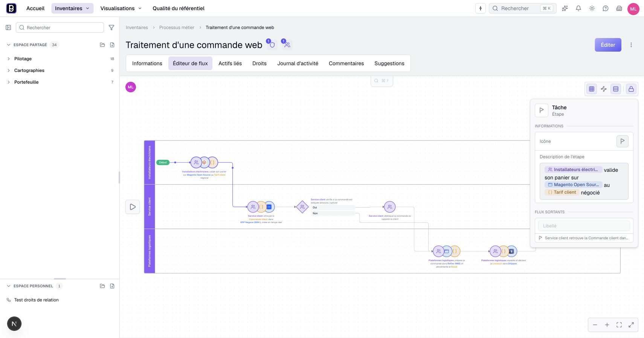Click the Inventaires breadcrumb link
Screen dimensions: 644x338
pyautogui.click(x=137, y=28)
